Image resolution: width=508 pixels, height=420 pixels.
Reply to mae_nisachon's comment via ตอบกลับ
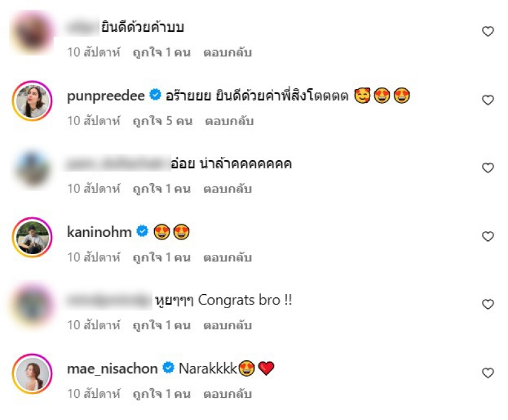click(x=227, y=394)
